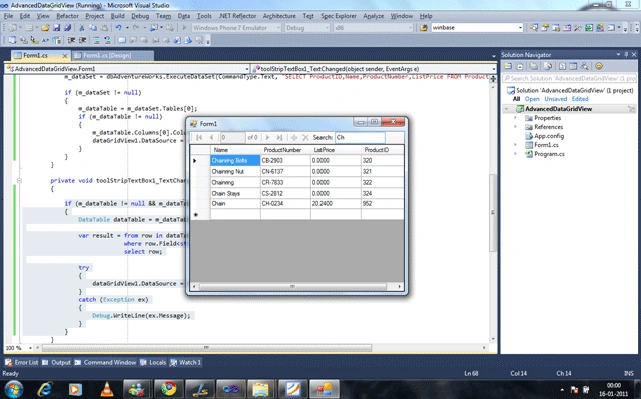Cut selection using the scissors icon
Image resolution: width=641 pixels, height=399 pixels.
tap(82, 28)
